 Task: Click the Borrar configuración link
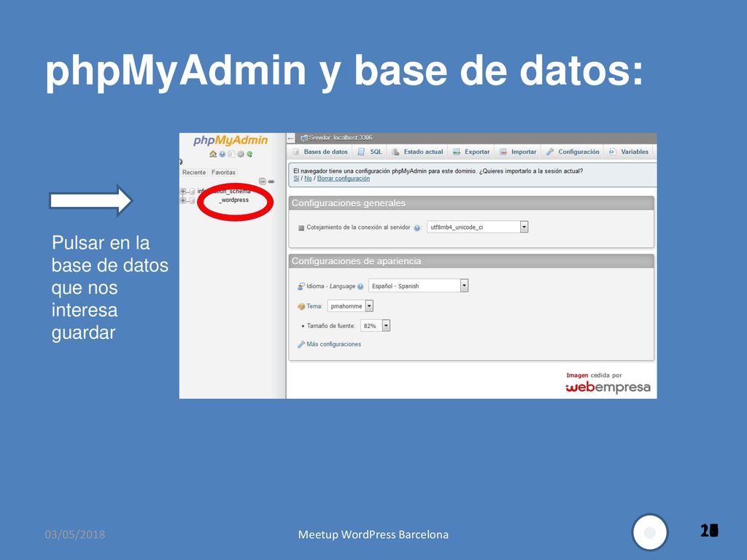pos(344,179)
